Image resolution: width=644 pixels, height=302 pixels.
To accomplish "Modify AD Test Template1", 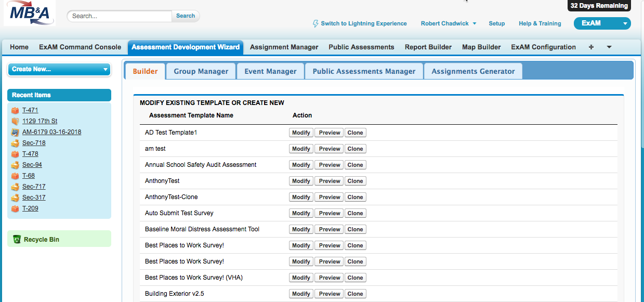I will point(301,133).
